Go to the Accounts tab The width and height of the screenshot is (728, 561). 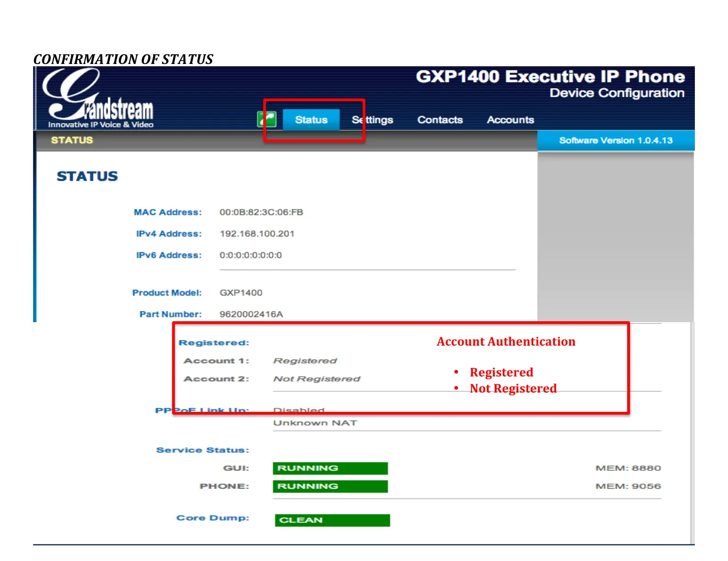point(510,120)
